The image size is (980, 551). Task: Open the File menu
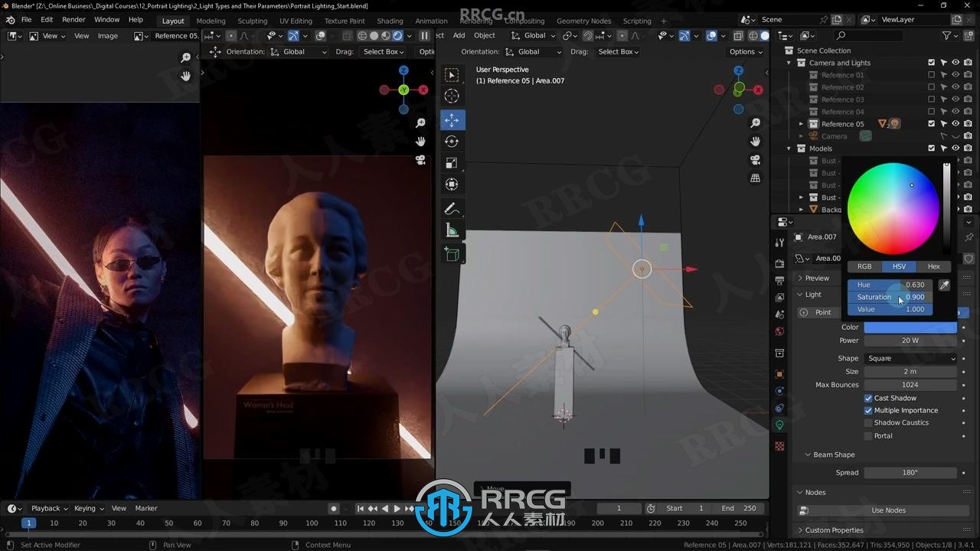coord(26,20)
